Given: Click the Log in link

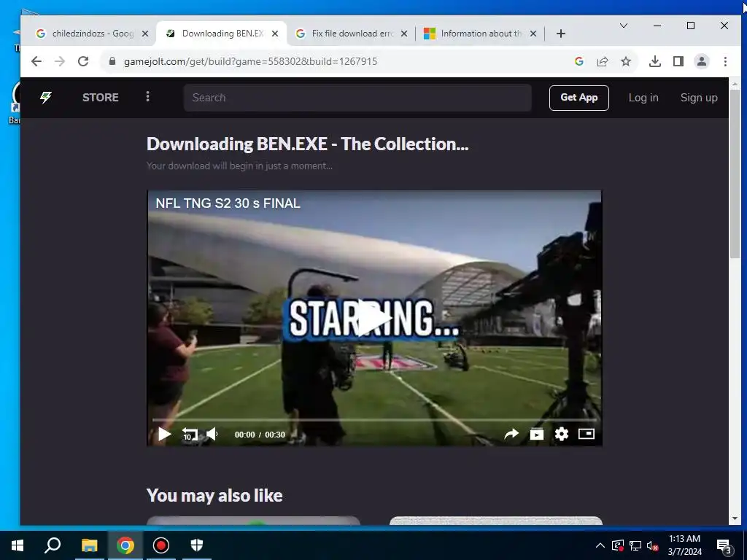Looking at the screenshot, I should click(x=643, y=98).
